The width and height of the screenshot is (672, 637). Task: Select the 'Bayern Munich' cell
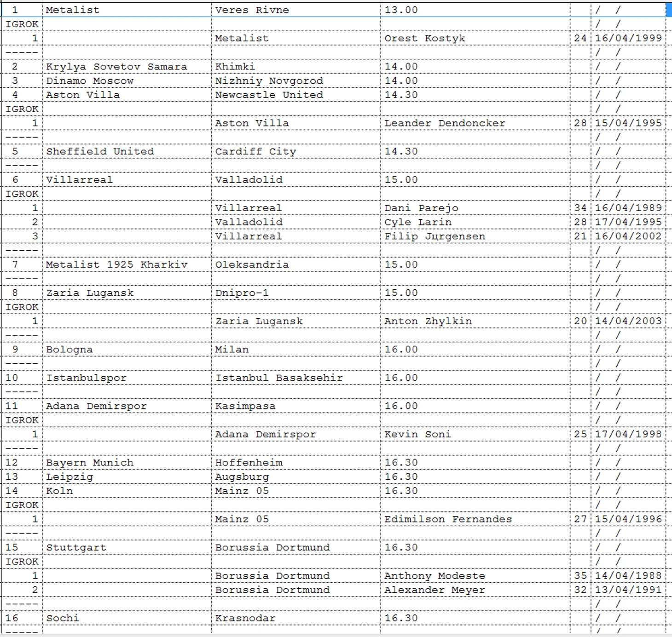(127, 462)
